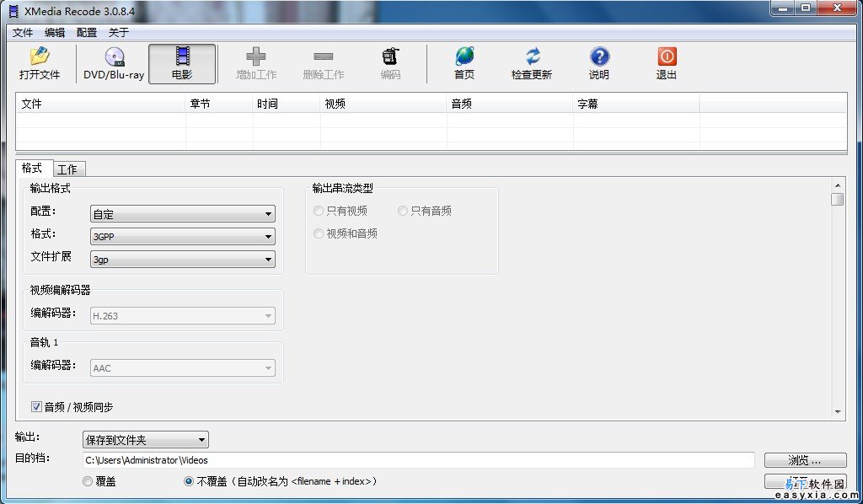
Task: Expand the 输出 dropdown 保存到文件夹
Action: click(x=145, y=440)
